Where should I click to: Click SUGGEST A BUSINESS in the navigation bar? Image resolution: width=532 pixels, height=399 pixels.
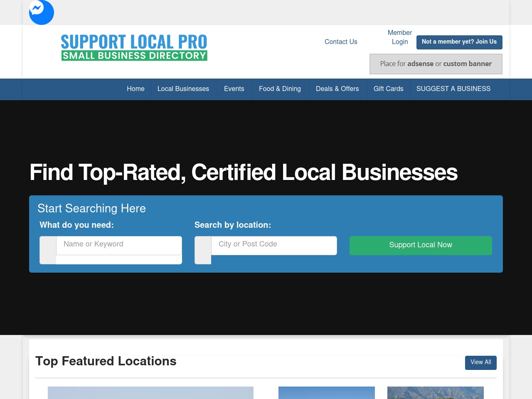tap(453, 89)
